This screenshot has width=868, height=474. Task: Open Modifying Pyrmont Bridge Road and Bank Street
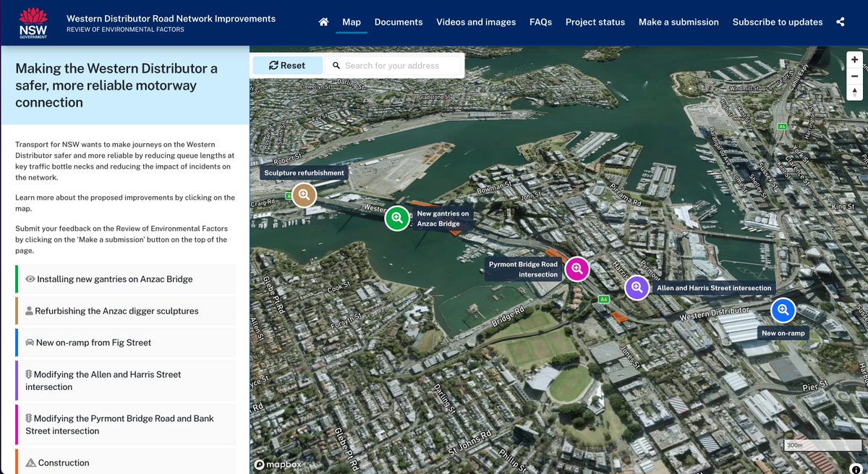point(124,425)
